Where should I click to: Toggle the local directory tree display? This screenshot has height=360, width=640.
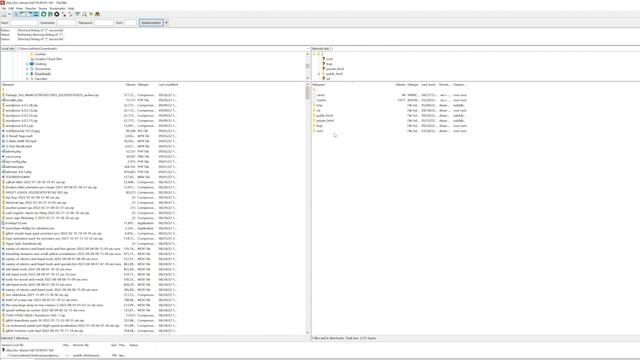(22, 14)
